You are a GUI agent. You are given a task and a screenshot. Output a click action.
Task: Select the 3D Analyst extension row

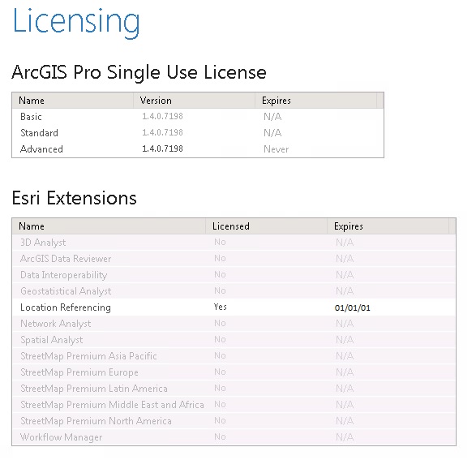pos(234,243)
